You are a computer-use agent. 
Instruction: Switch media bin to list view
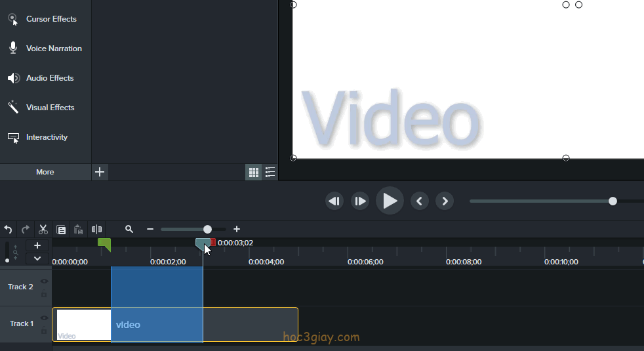point(270,173)
